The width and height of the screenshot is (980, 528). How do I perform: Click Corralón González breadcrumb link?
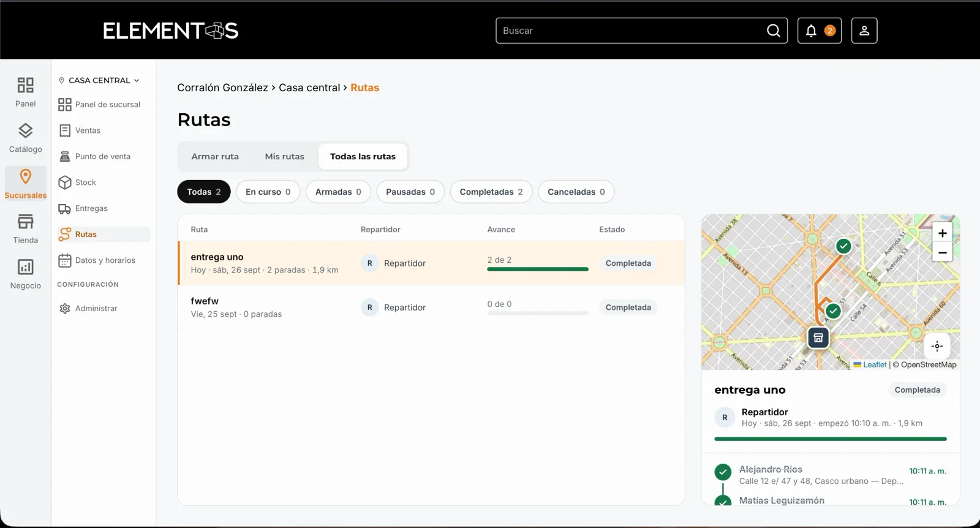(222, 88)
